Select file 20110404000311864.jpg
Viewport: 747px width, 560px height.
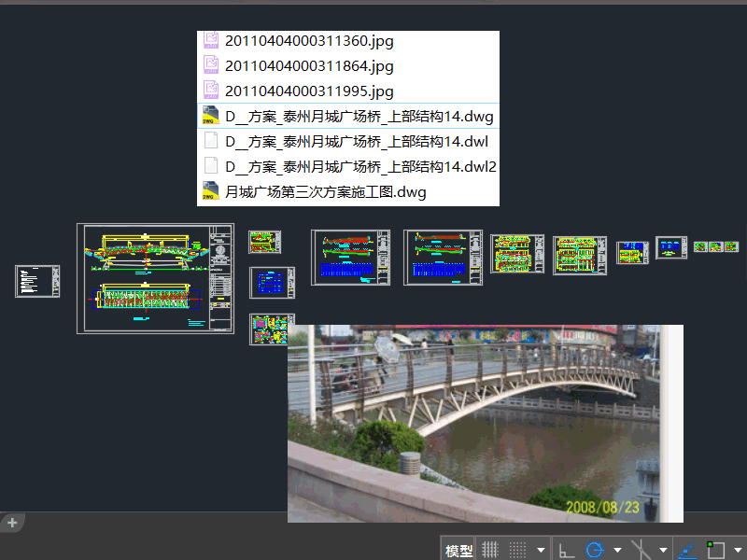pos(348,65)
